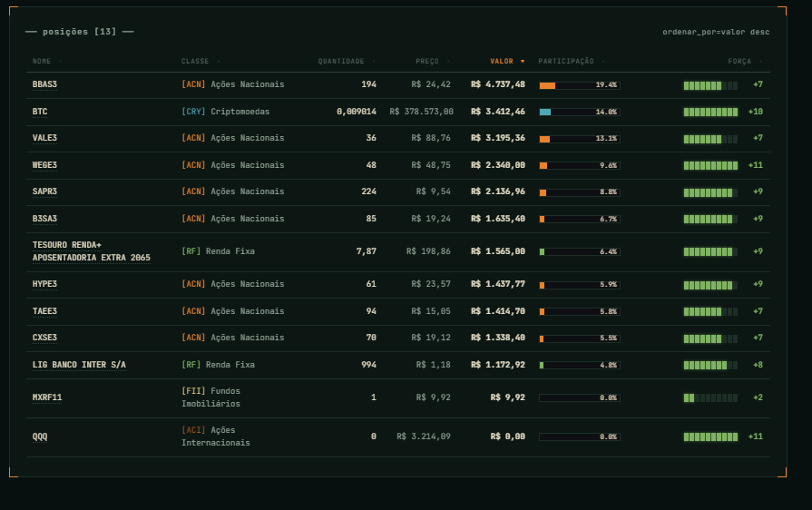The image size is (812, 510).
Task: Open the BTC position link
Action: click(40, 112)
